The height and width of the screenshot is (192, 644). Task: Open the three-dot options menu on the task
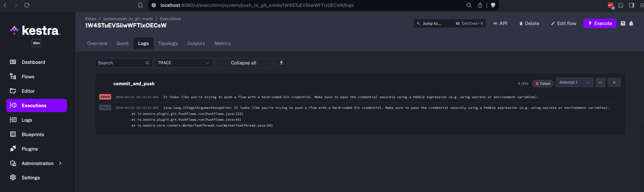click(x=600, y=82)
